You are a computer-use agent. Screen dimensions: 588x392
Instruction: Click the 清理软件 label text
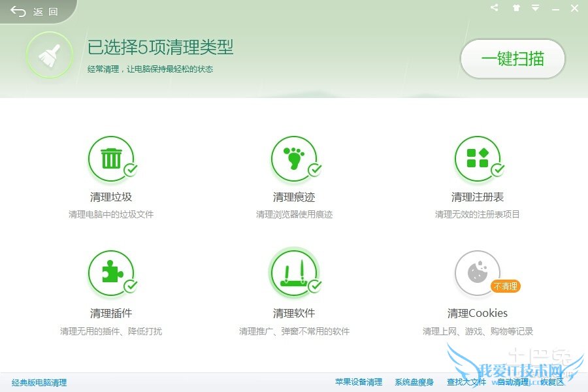[x=294, y=313]
